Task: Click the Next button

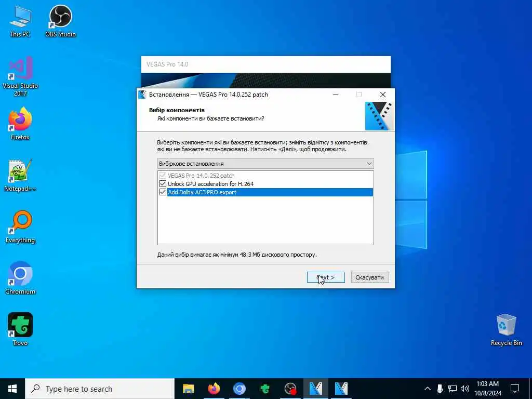Action: coord(326,277)
